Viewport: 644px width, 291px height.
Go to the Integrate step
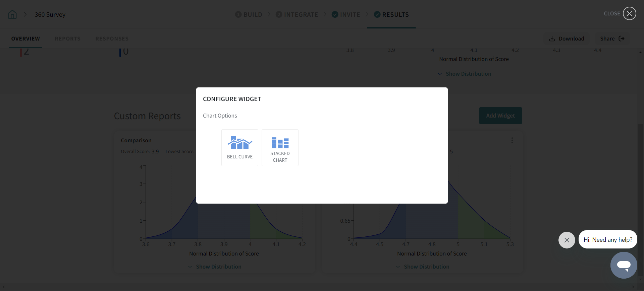[x=297, y=15]
